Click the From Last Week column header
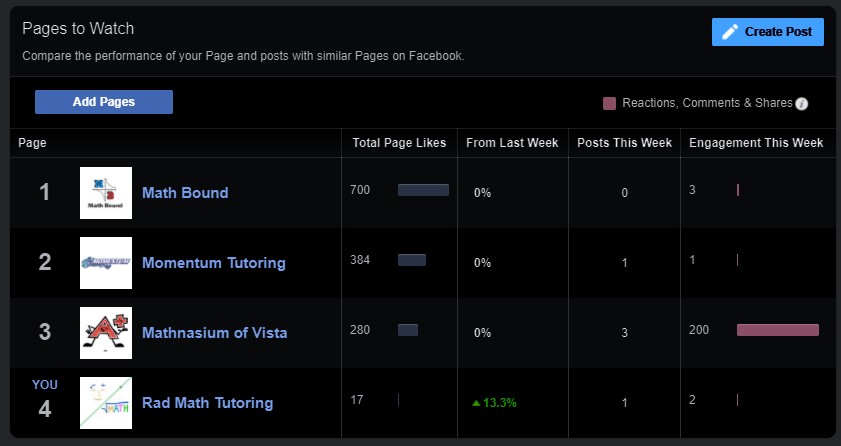Viewport: 841px width, 446px height. pyautogui.click(x=512, y=143)
